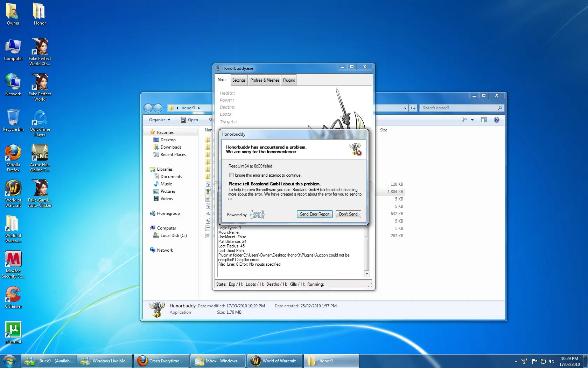Screen dimensions: 588x368
Task: Select Fake Perfect World Xtr... shortcut
Action: coord(40,52)
